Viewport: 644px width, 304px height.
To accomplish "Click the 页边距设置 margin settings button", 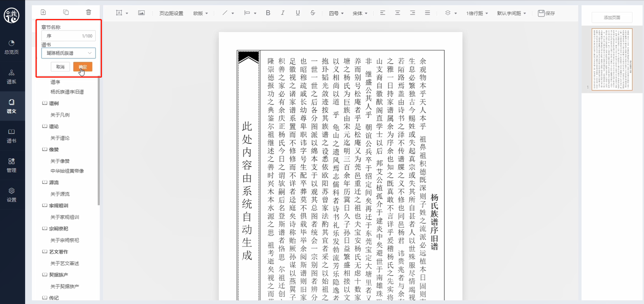I will 171,13.
